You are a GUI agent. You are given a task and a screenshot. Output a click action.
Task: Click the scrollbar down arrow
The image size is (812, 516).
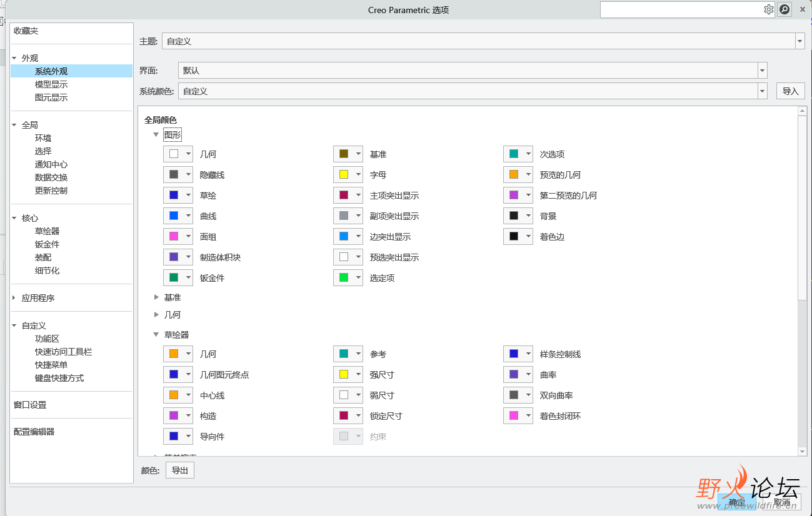pos(802,451)
